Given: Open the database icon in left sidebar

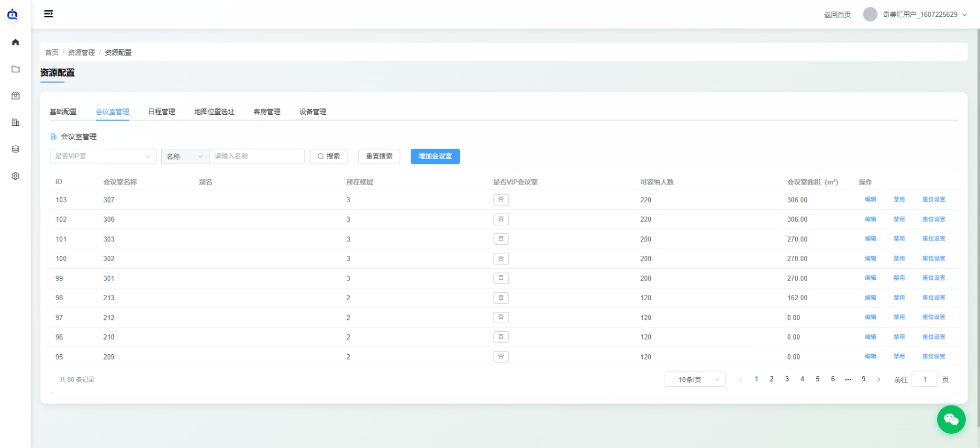Looking at the screenshot, I should point(15,149).
